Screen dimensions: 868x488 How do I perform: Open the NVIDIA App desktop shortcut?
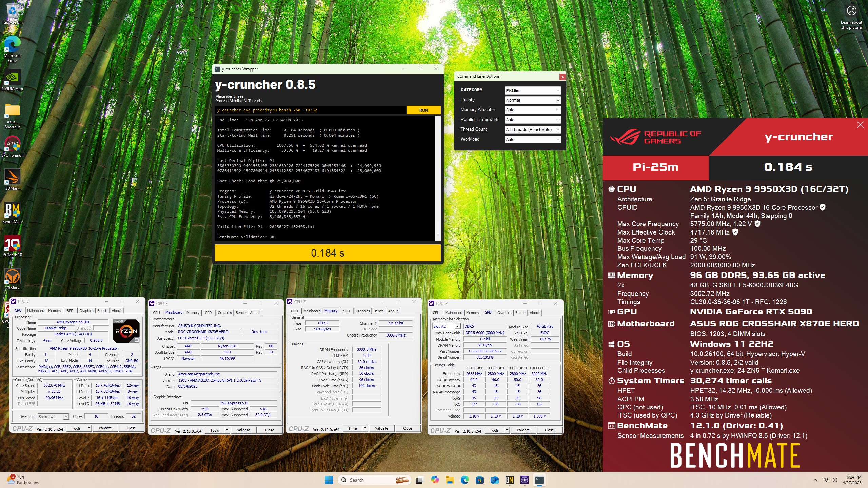point(12,80)
